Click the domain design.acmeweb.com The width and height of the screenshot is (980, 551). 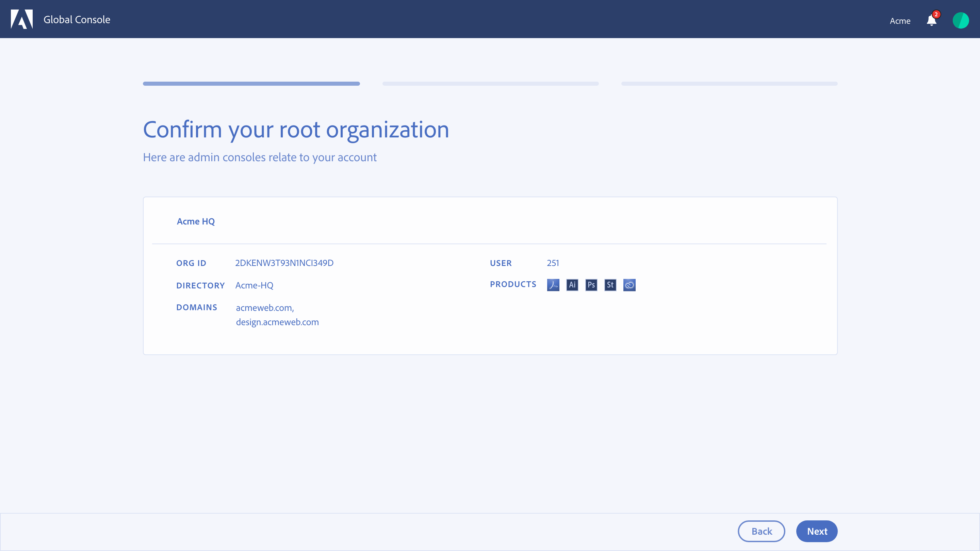[277, 322]
